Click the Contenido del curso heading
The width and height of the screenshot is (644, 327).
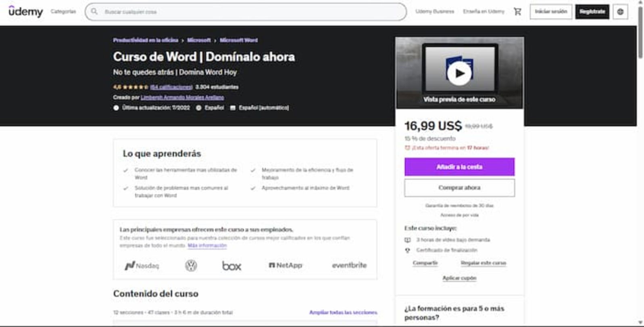(156, 294)
